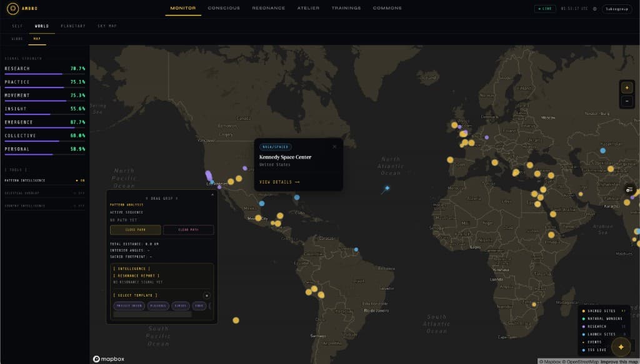Click the Clear Path button

point(189,230)
